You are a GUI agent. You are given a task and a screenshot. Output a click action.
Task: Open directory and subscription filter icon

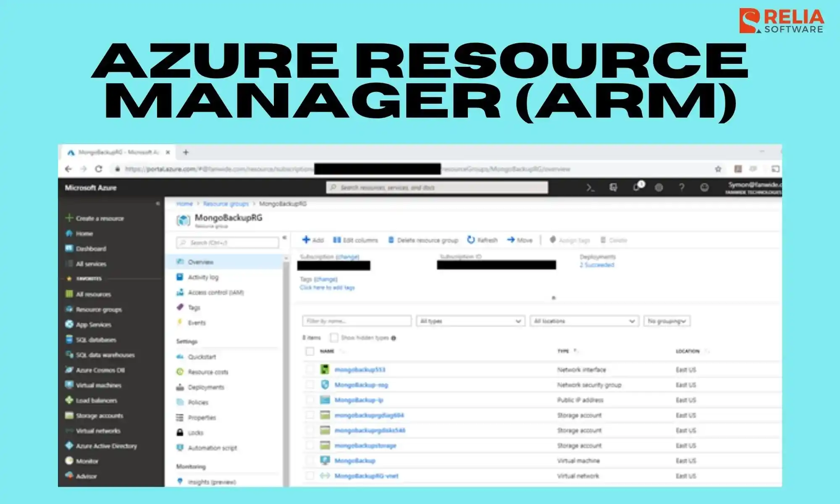tap(613, 188)
